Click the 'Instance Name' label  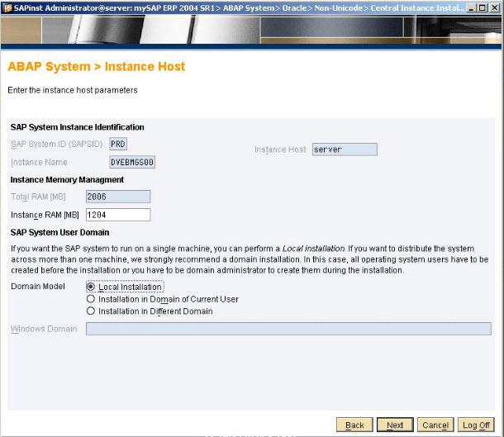click(39, 162)
